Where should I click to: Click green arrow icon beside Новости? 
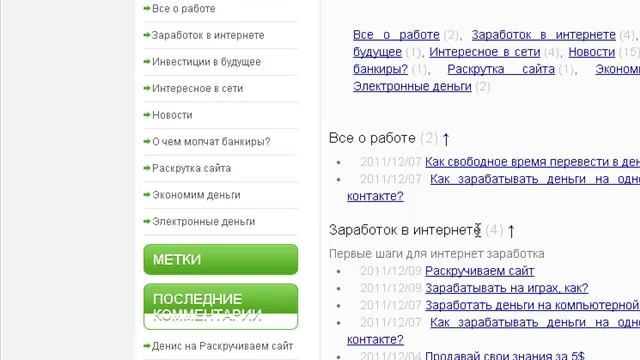click(147, 115)
